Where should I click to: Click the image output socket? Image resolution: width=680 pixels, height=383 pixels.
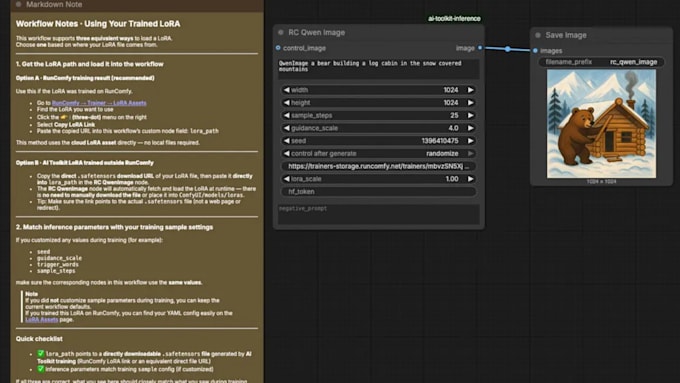coord(480,48)
